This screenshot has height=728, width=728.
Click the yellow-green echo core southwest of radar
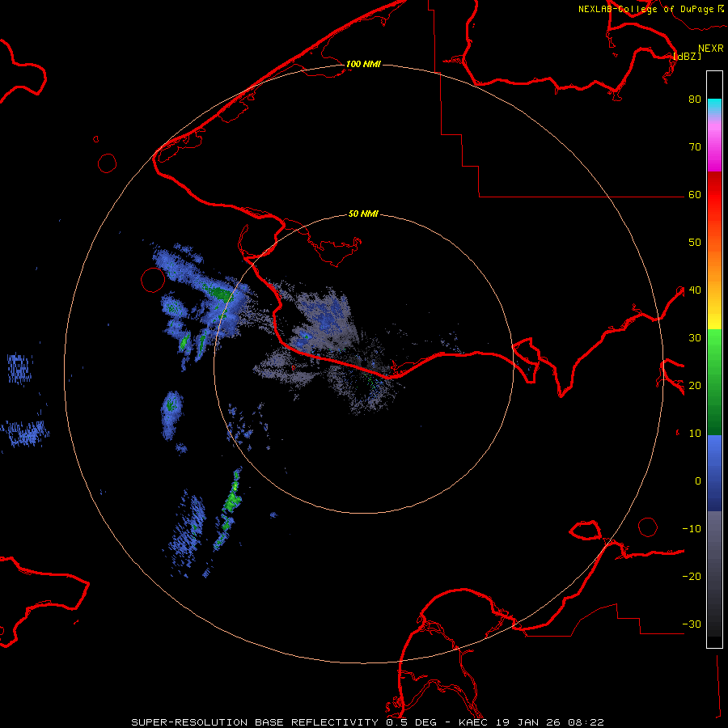pyautogui.click(x=235, y=487)
